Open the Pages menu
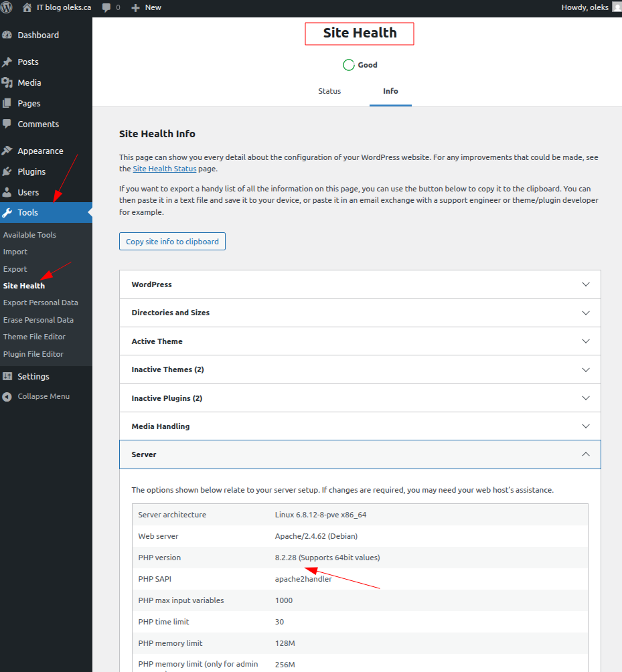 point(29,103)
